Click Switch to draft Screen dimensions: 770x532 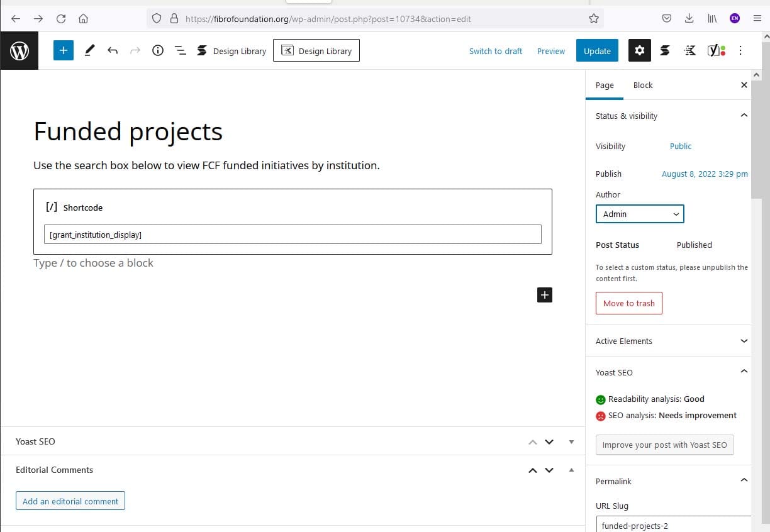click(496, 51)
